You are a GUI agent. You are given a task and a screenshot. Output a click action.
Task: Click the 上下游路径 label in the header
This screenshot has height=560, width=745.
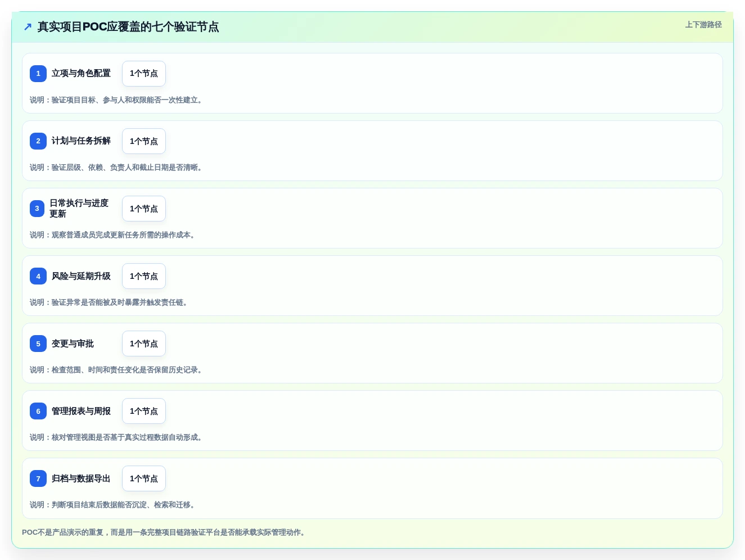[x=703, y=25]
